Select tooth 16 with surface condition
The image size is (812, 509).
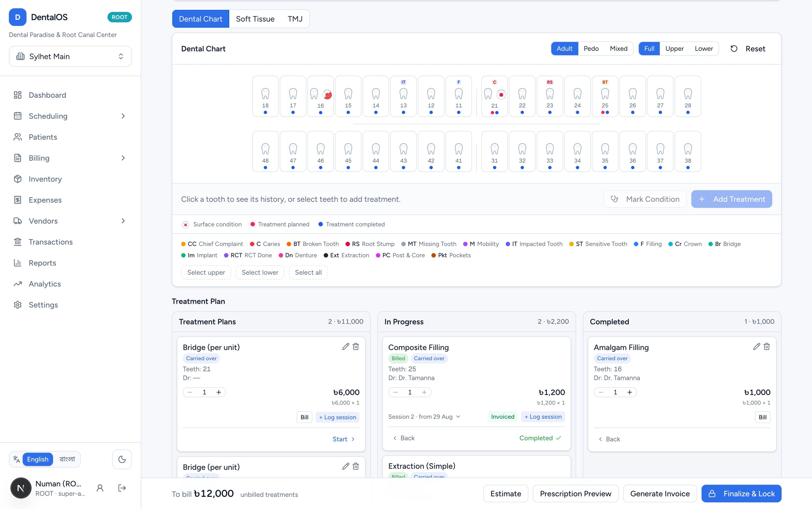[x=321, y=96]
